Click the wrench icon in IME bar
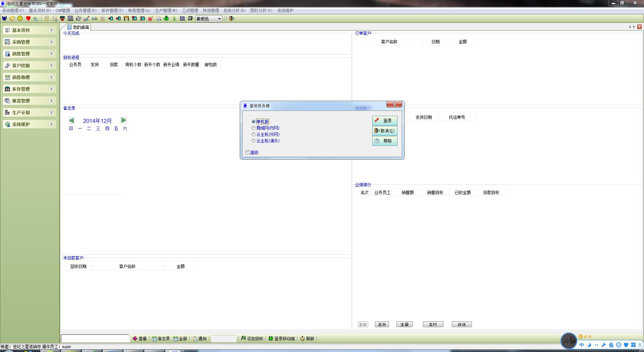This screenshot has width=644, height=352. [604, 345]
